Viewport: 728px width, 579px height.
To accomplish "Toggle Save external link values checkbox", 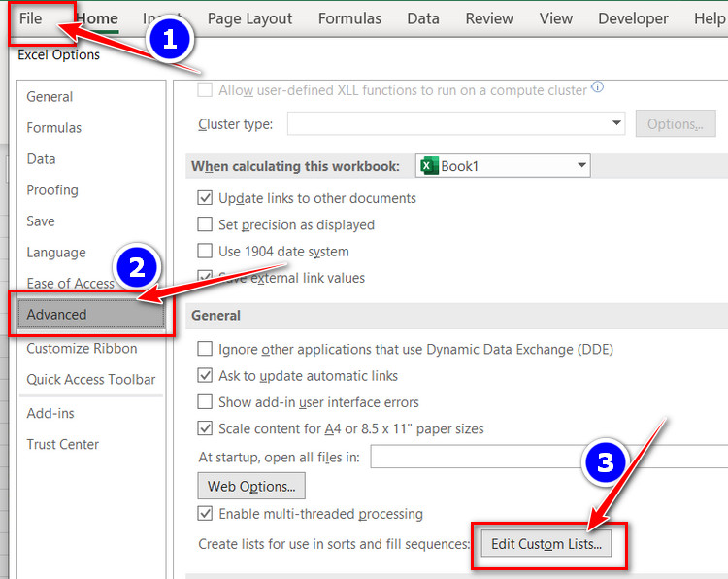I will pyautogui.click(x=205, y=278).
